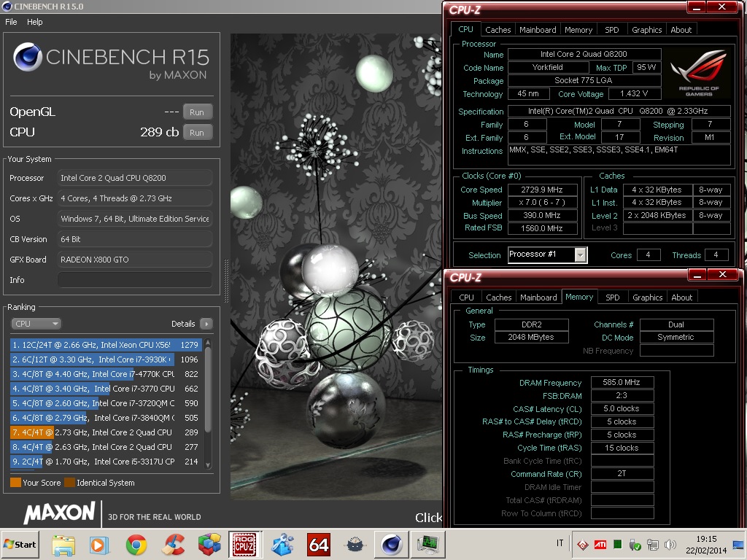Image resolution: width=747 pixels, height=560 pixels.
Task: Click the clock showing 19:15
Action: (706, 539)
